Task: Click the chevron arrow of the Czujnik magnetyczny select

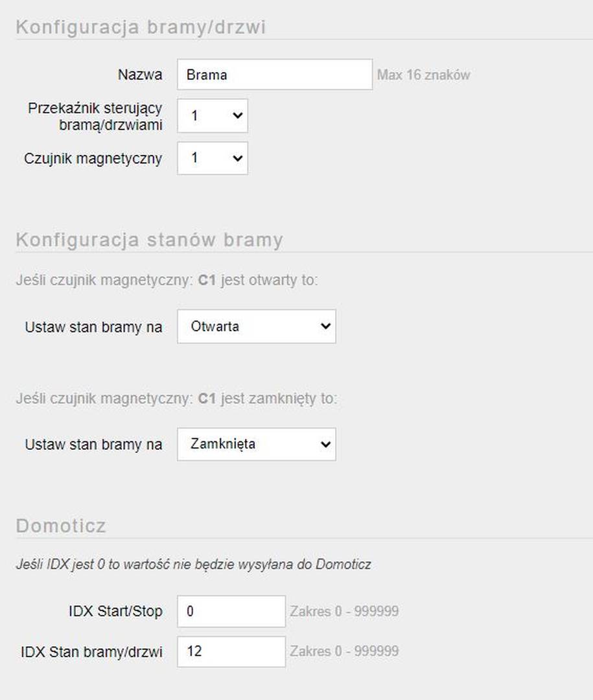Action: (x=238, y=158)
